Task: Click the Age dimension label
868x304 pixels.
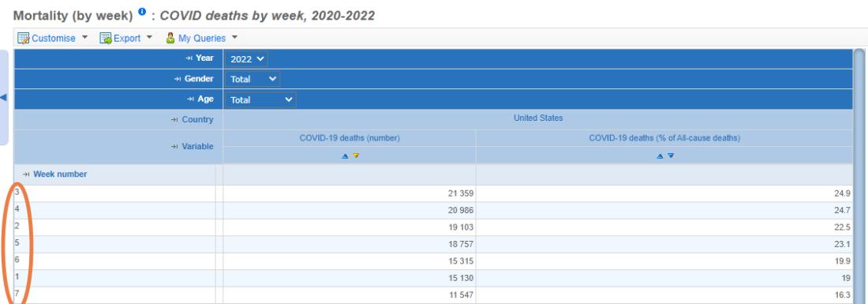Action: click(206, 99)
